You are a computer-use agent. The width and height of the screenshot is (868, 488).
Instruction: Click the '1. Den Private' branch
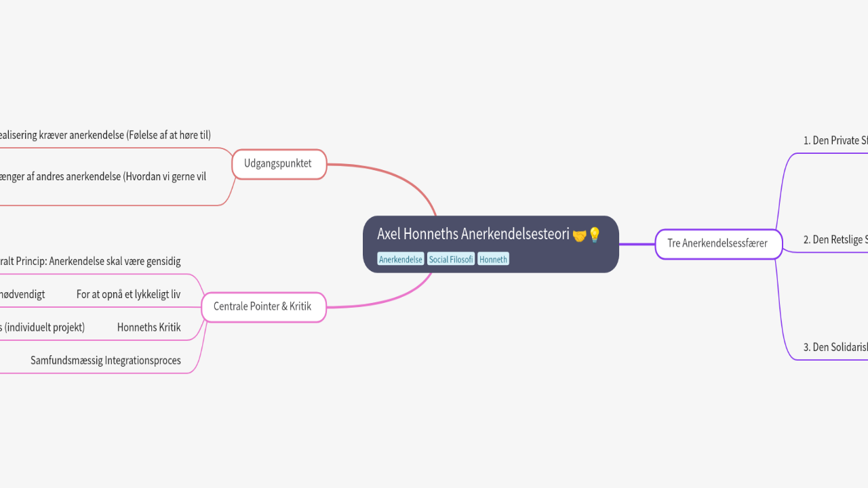point(835,141)
